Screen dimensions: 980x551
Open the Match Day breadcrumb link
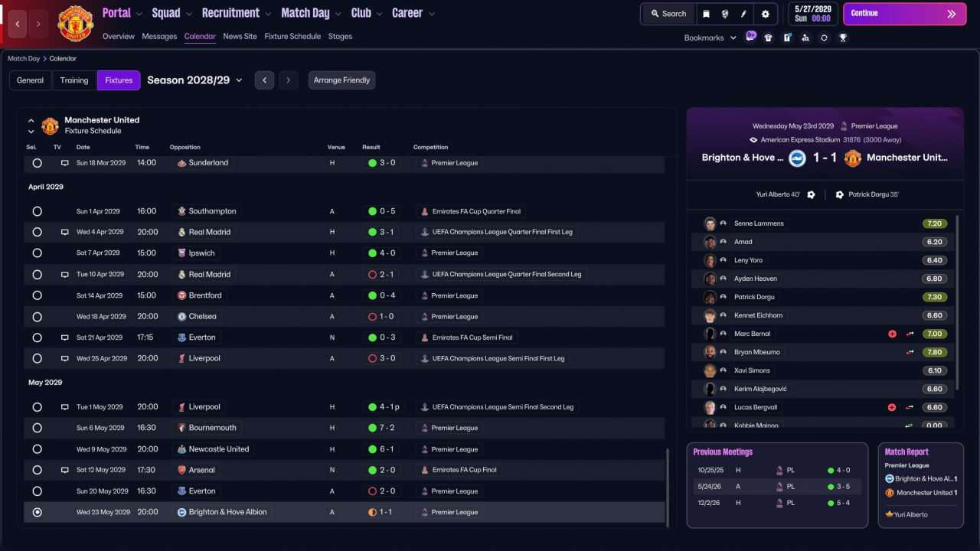[x=24, y=58]
